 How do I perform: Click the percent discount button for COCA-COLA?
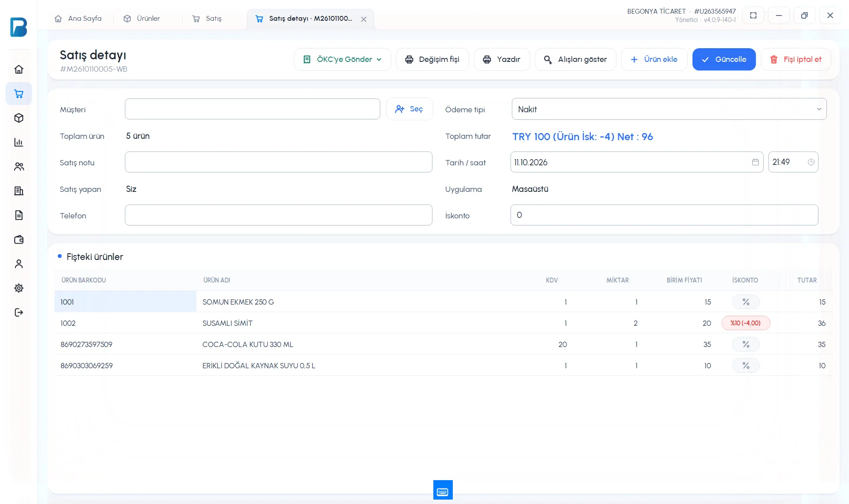pyautogui.click(x=746, y=344)
